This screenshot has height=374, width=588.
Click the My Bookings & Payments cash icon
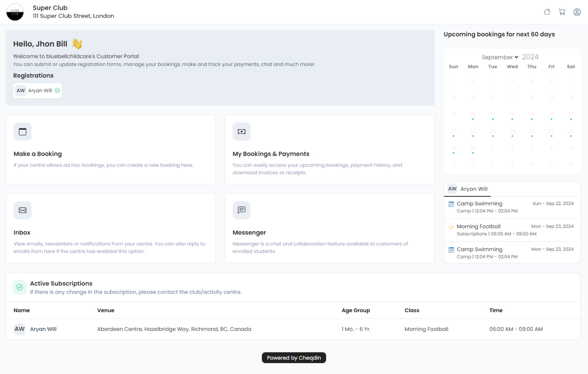pos(241,132)
